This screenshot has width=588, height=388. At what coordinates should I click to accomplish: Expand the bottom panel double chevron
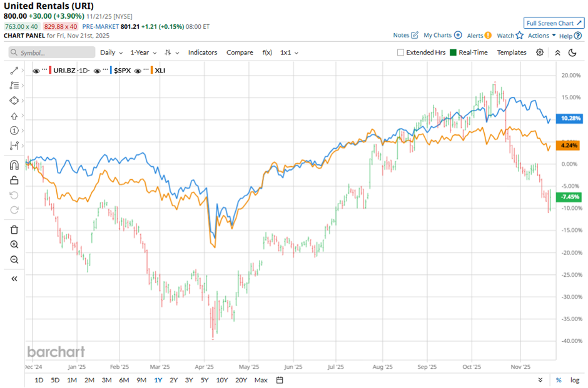pyautogui.click(x=540, y=380)
